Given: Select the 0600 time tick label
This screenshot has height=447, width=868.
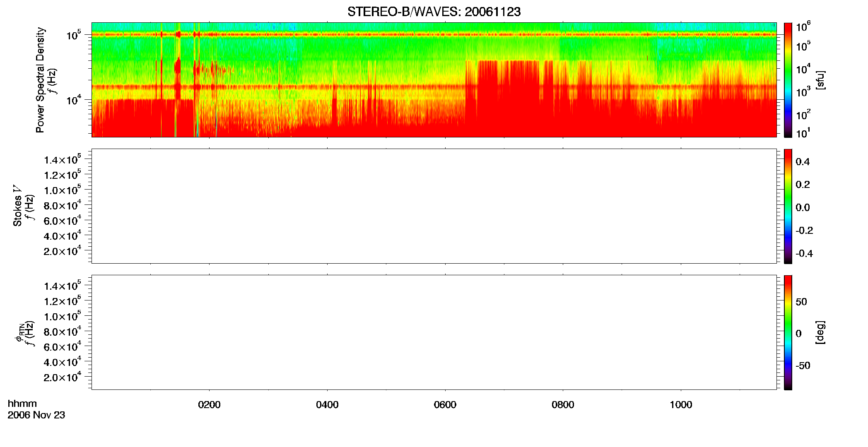Looking at the screenshot, I should coord(445,405).
